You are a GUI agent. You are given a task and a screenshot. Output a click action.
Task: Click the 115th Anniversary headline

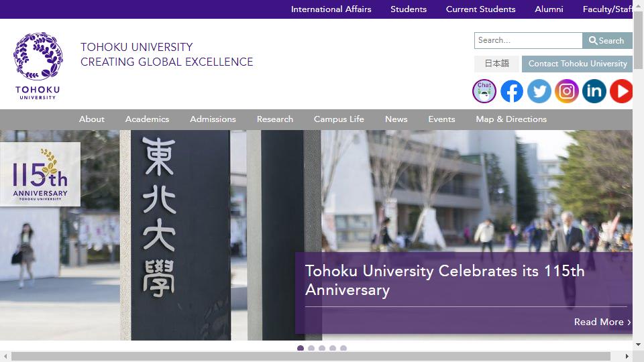[x=444, y=280]
